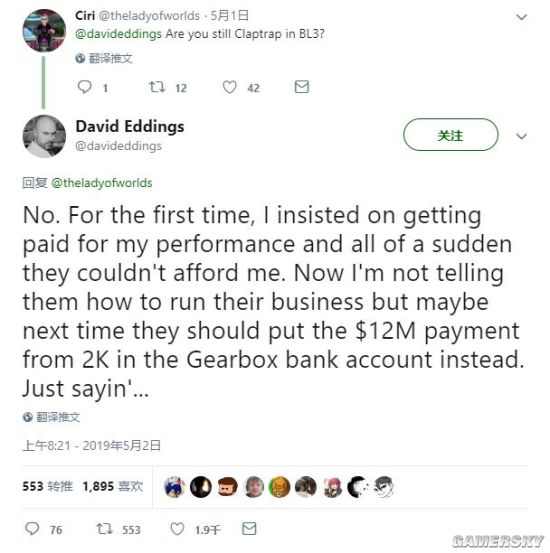The image size is (550, 553).
Task: Like David Eddings' tweet with 1.9千 likes
Action: [x=177, y=529]
